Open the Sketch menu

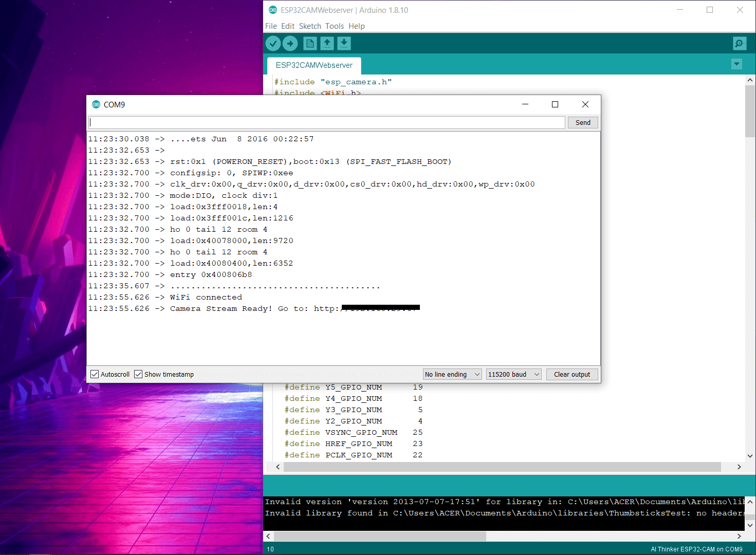pyautogui.click(x=310, y=26)
